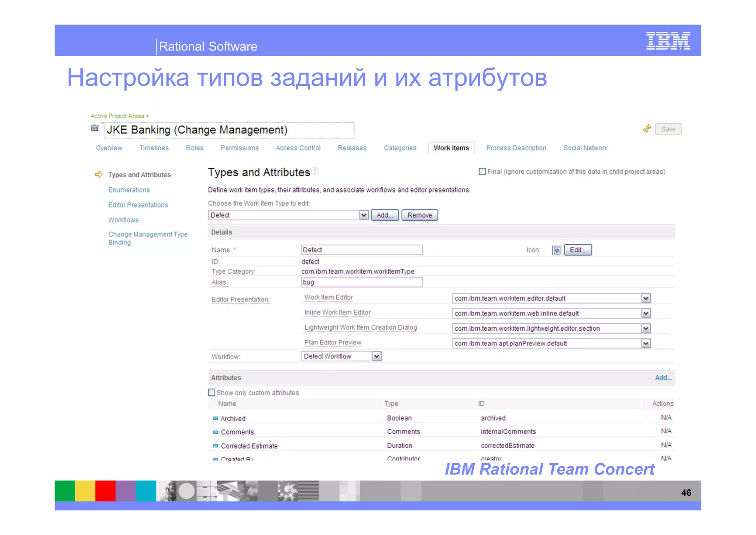Follow the Active Project Areas breadcrumb link
This screenshot has width=756, height=535.
[120, 116]
